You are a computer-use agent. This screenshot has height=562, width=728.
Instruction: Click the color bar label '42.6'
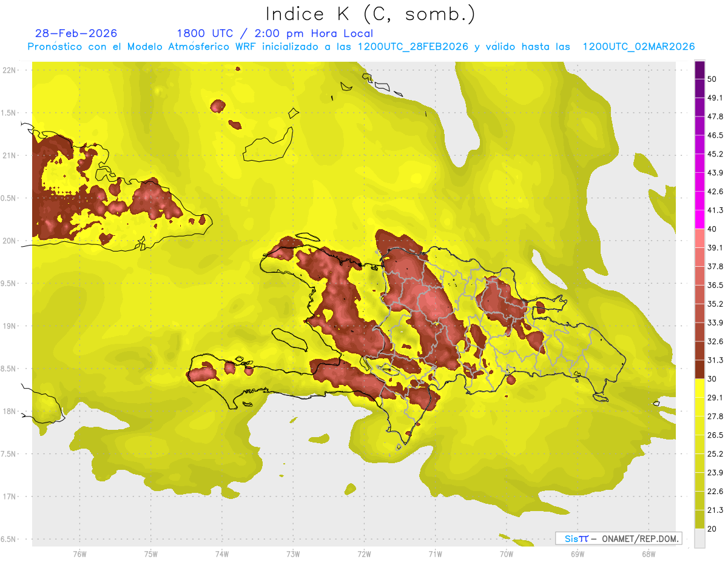tap(715, 192)
